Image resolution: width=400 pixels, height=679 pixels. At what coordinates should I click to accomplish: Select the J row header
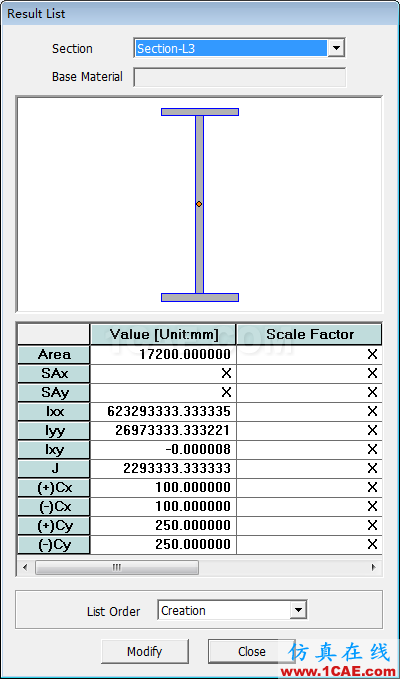coord(54,469)
